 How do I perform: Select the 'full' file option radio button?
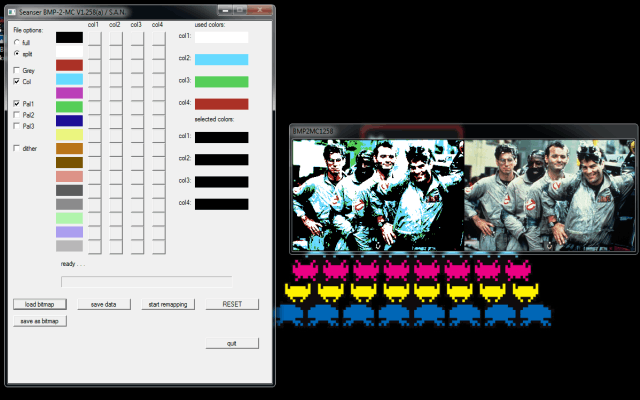coord(17,42)
